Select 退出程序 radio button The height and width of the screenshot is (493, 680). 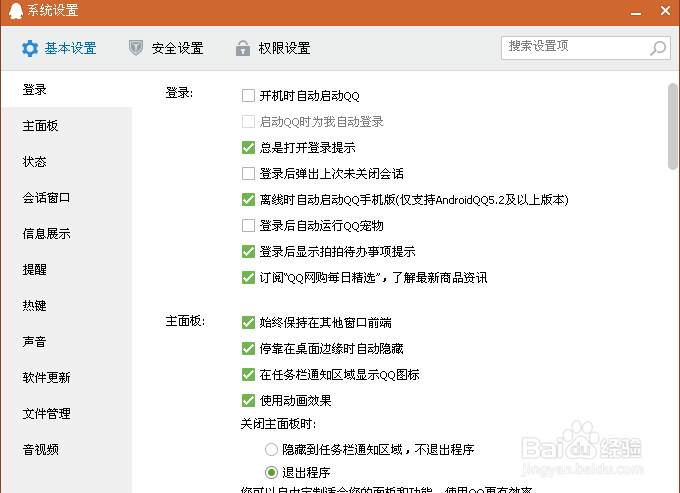click(271, 472)
